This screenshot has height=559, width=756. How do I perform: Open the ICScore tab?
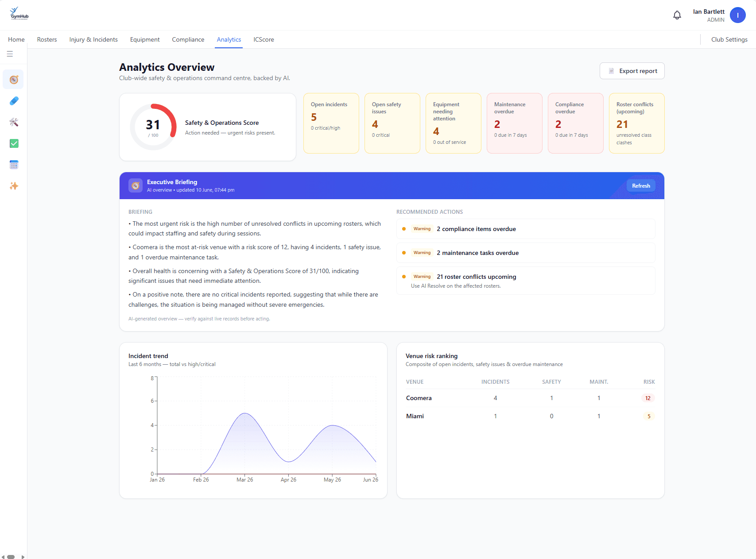(x=264, y=39)
